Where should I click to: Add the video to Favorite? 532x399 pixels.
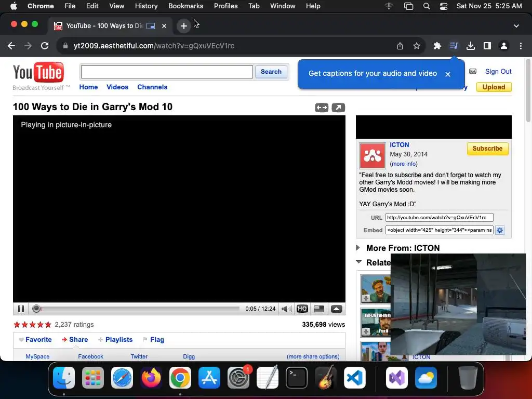(35, 340)
